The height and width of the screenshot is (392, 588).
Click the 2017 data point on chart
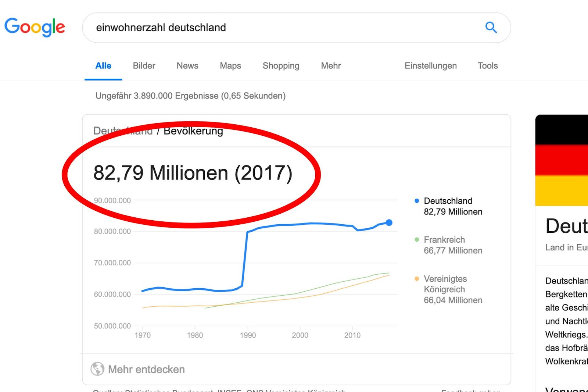pos(389,222)
